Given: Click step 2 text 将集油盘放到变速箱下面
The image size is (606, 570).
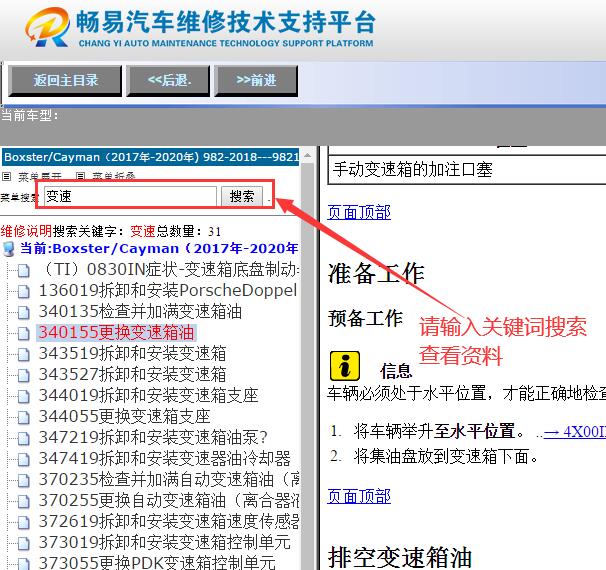Looking at the screenshot, I should click(x=446, y=456).
